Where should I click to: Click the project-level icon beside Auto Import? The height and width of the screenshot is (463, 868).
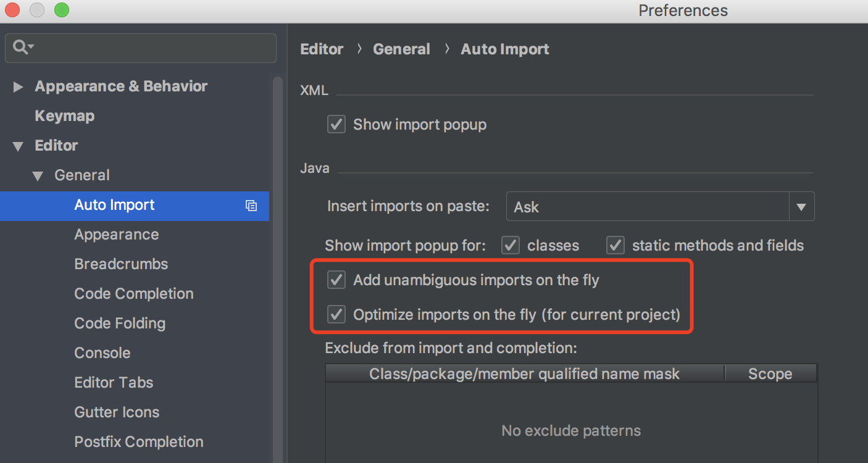[251, 206]
